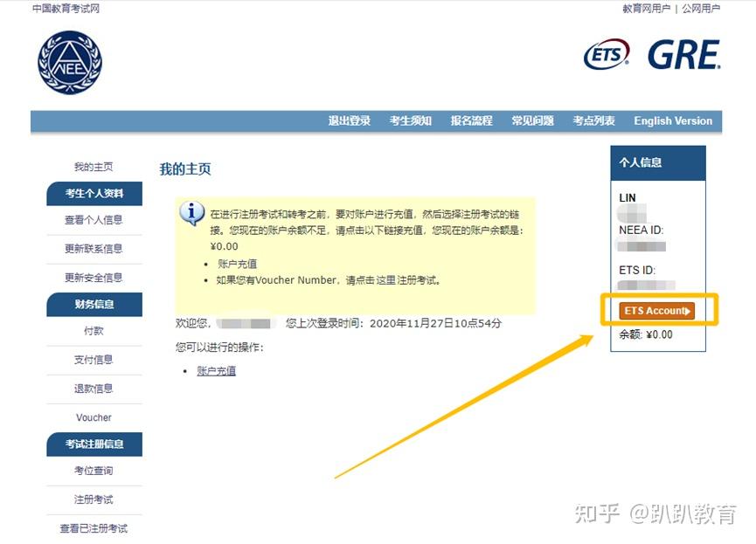Open the ETS Account page
Viewport: 756px width, 544px height.
pyautogui.click(x=658, y=310)
